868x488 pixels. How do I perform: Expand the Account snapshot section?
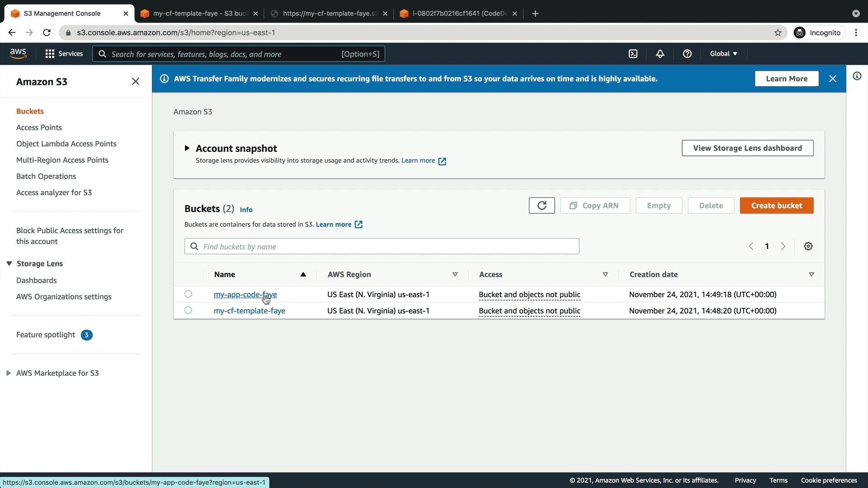pos(187,148)
